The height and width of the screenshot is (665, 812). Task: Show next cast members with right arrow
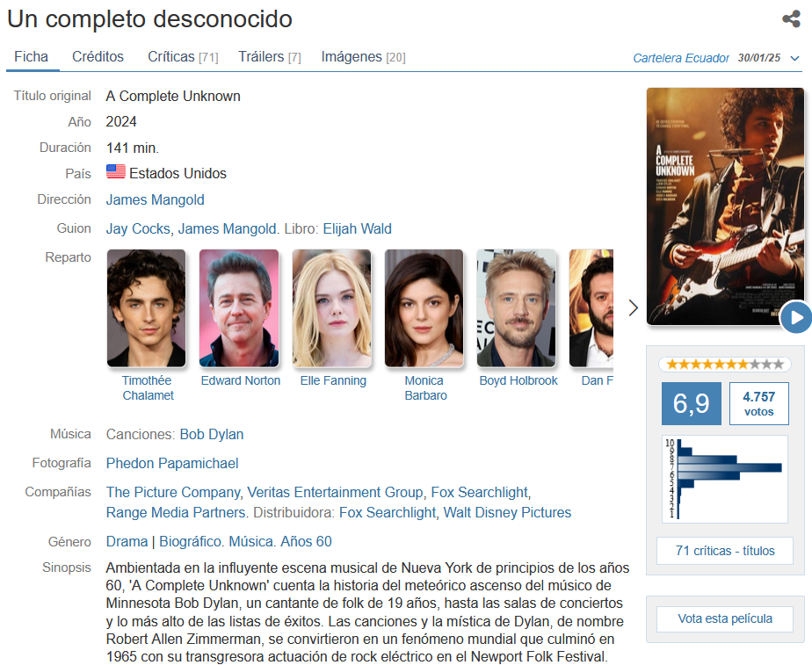point(633,308)
